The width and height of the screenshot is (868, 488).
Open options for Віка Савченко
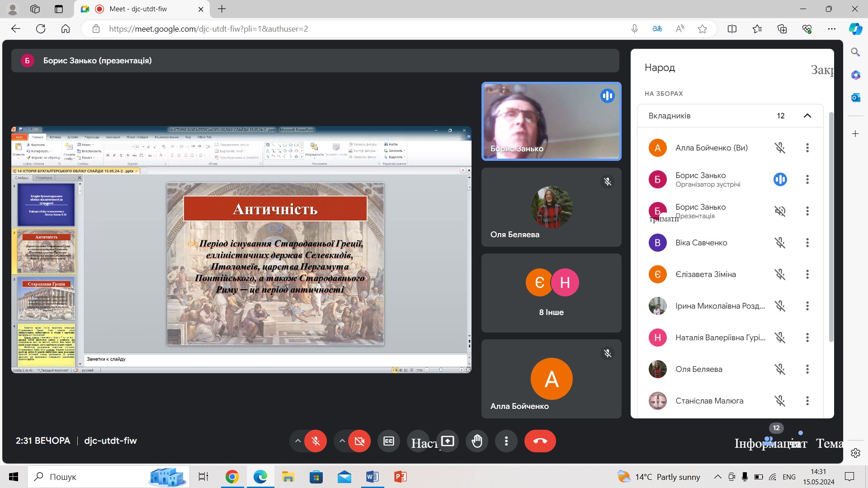[807, 243]
